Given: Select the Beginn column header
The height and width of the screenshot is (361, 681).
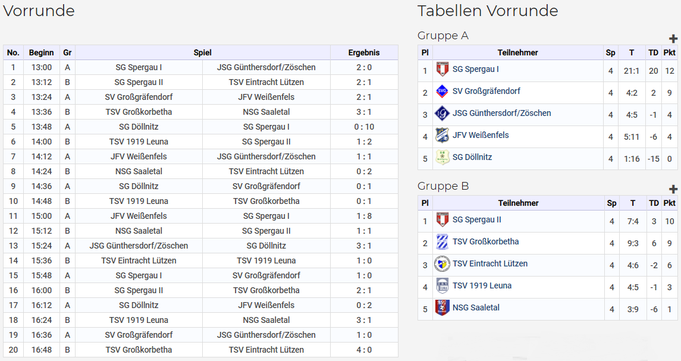Looking at the screenshot, I should click(x=41, y=53).
